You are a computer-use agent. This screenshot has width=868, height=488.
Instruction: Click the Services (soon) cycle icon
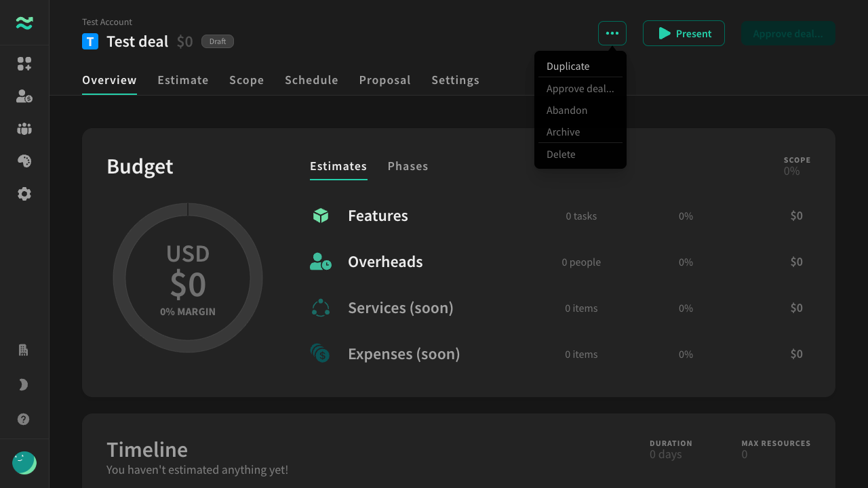[x=321, y=308]
